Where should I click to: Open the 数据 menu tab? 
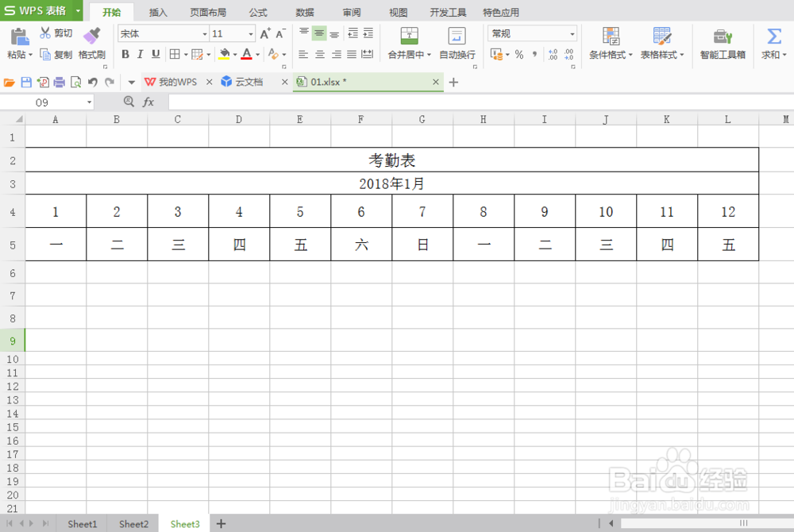coord(304,12)
